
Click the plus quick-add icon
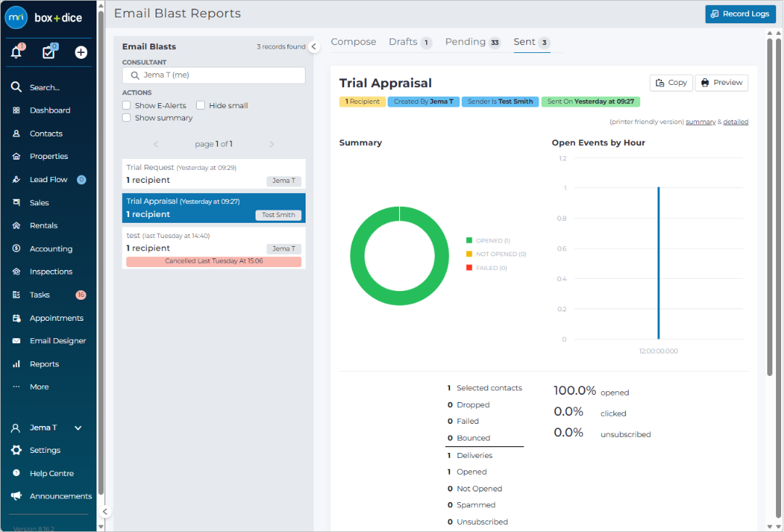(81, 52)
